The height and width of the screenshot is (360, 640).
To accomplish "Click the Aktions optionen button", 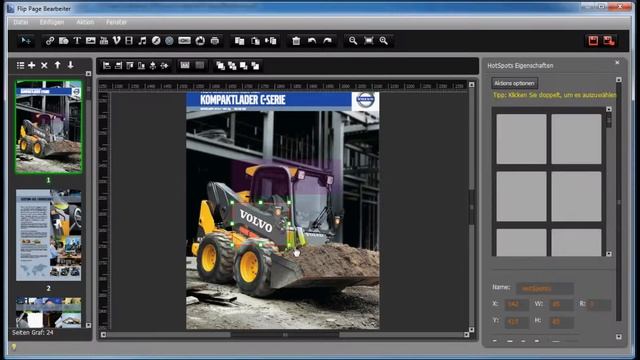I will (x=514, y=83).
